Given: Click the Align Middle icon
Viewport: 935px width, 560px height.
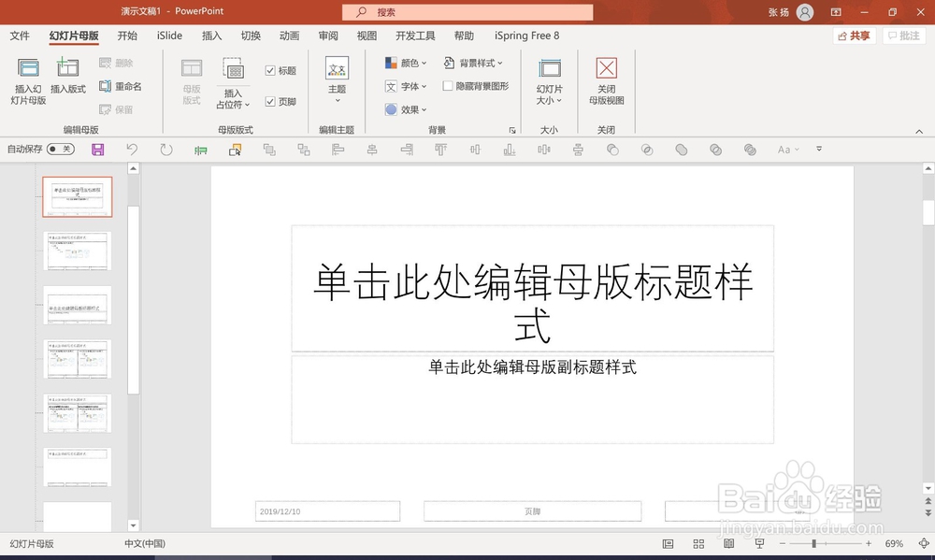Looking at the screenshot, I should (x=475, y=150).
